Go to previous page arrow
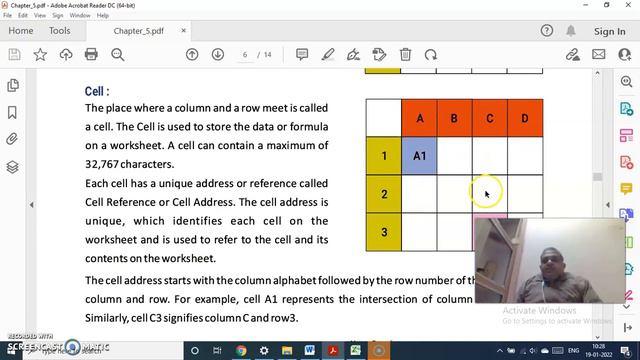 point(192,55)
